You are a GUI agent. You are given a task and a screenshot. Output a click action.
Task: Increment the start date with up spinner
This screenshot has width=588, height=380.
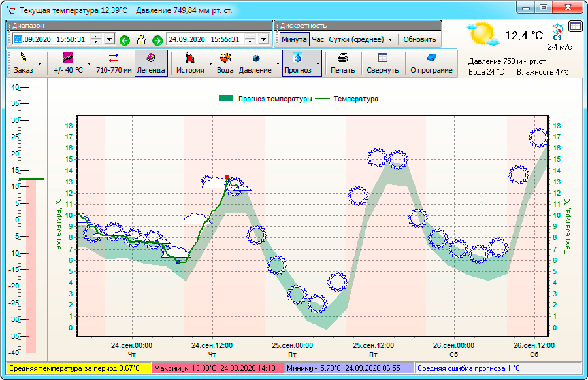tap(97, 37)
